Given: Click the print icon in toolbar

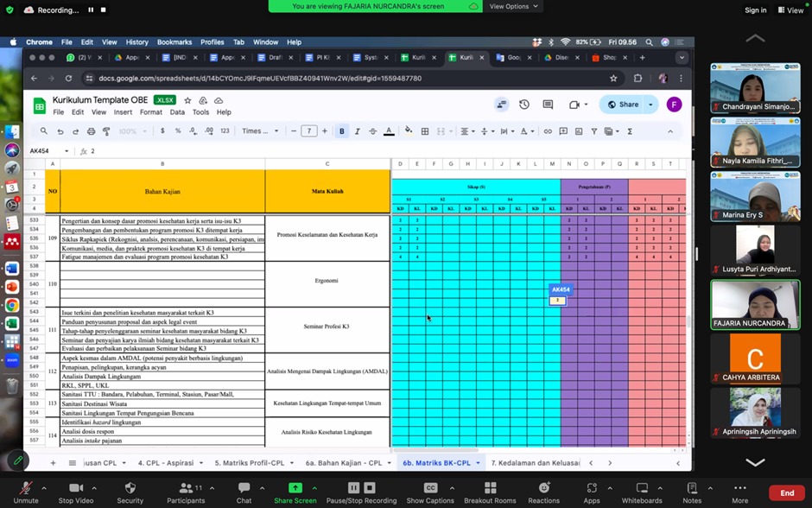Looking at the screenshot, I should click(91, 131).
